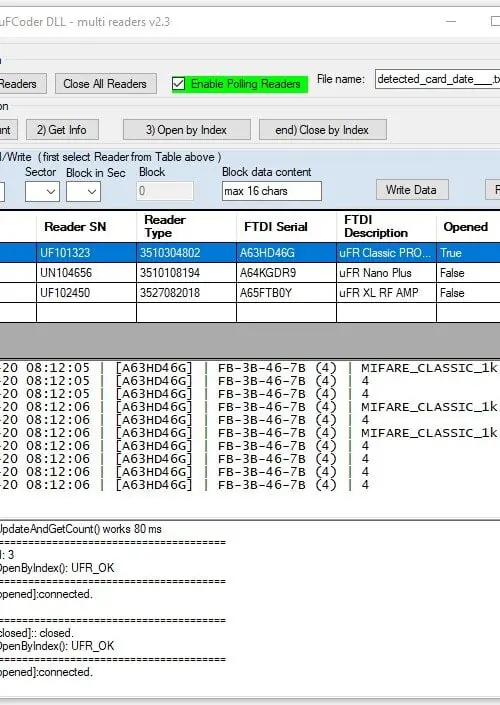Viewport: 500px width, 705px height.
Task: Select the UN104656 reader row cell
Action: pos(86,273)
